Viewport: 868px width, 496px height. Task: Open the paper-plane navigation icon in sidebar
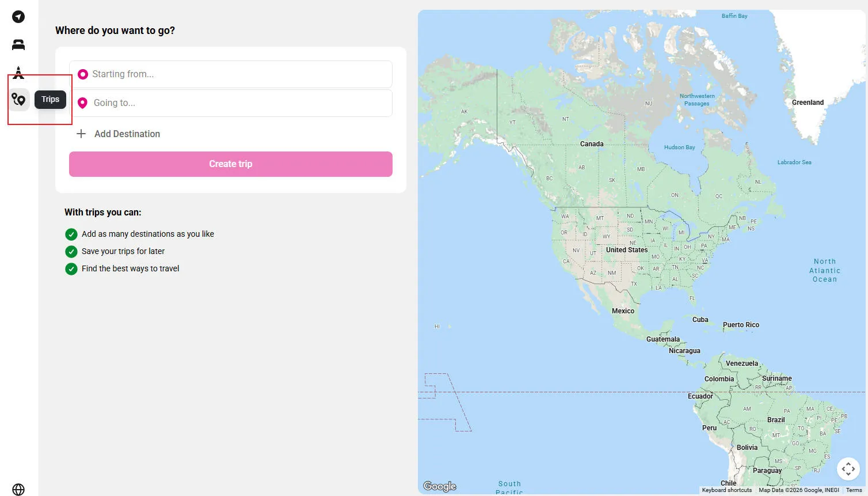pyautogui.click(x=18, y=17)
